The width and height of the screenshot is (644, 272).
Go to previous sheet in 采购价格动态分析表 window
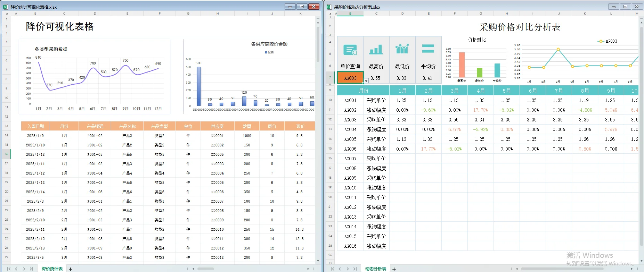(x=340, y=269)
